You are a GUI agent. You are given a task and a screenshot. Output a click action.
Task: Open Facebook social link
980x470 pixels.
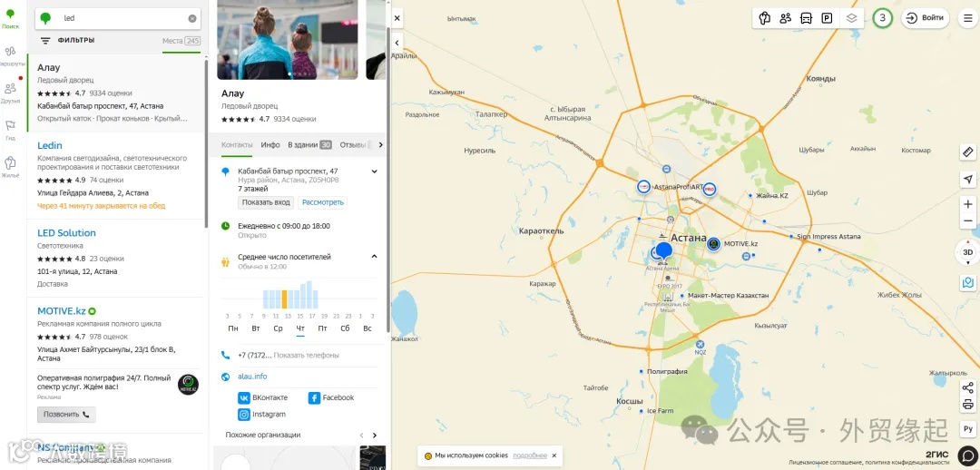coord(331,397)
